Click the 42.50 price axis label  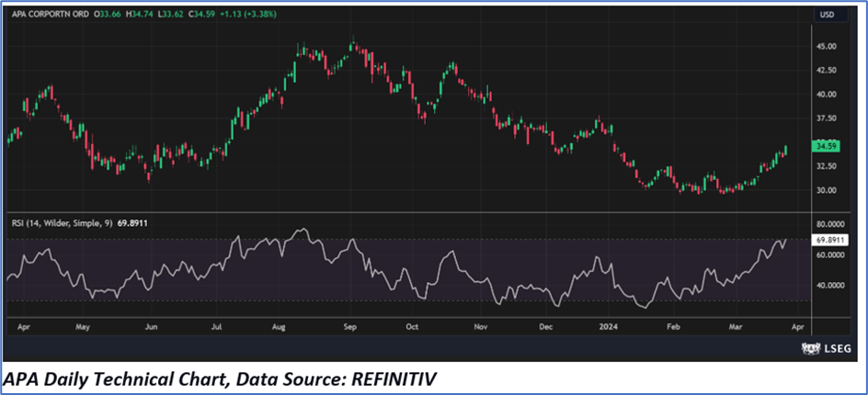tap(827, 70)
